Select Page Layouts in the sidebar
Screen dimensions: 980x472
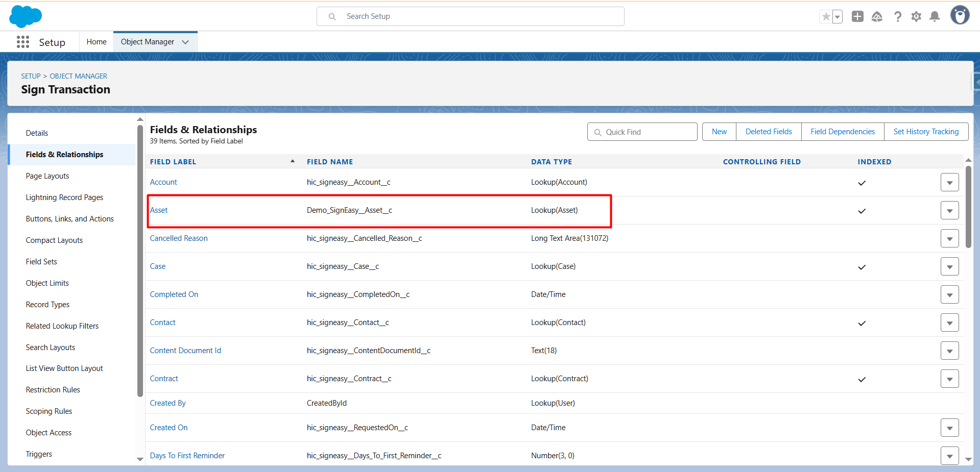coord(47,176)
